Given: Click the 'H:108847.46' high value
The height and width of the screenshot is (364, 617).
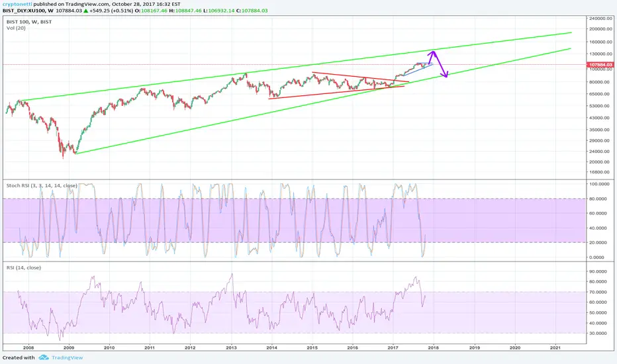Looking at the screenshot, I should 185,11.
